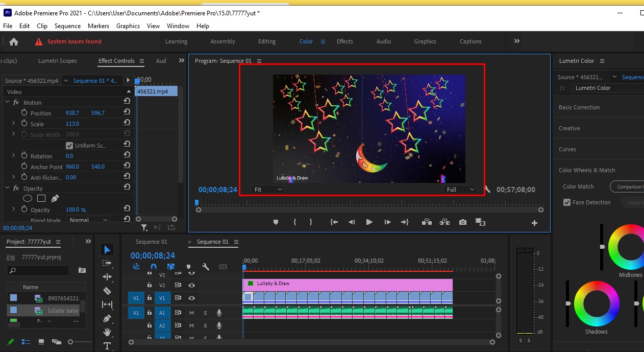
Task: Click the Export Frame camera icon
Action: click(x=462, y=222)
